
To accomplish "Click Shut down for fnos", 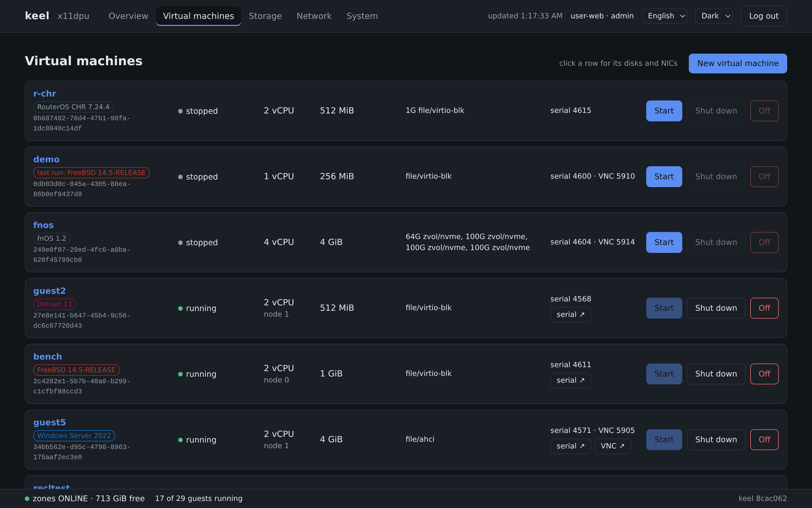I will coord(716,242).
